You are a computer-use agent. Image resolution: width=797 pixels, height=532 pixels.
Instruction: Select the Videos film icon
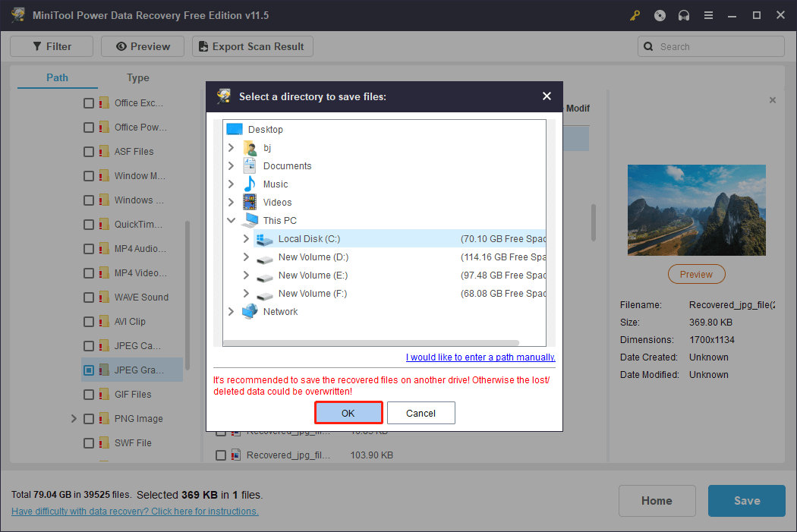click(250, 202)
